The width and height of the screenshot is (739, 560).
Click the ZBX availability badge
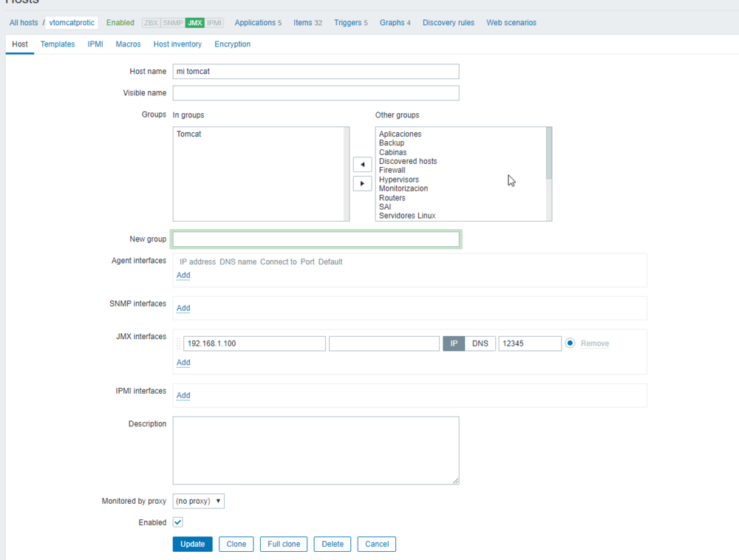pos(151,23)
